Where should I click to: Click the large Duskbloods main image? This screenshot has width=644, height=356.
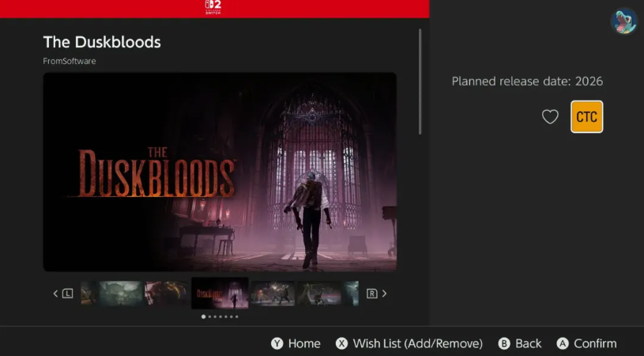point(220,172)
